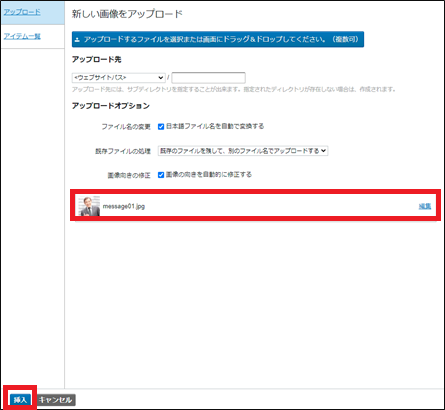Toggle 日本語ファイル名を自動で変換する checkbox
Viewport: 445px width, 410px height.
point(161,127)
